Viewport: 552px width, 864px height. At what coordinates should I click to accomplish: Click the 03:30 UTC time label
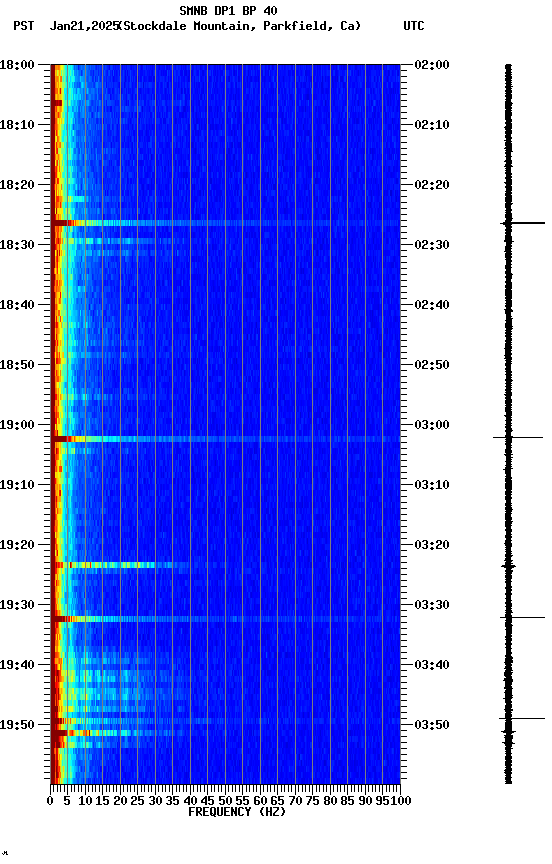[x=432, y=605]
